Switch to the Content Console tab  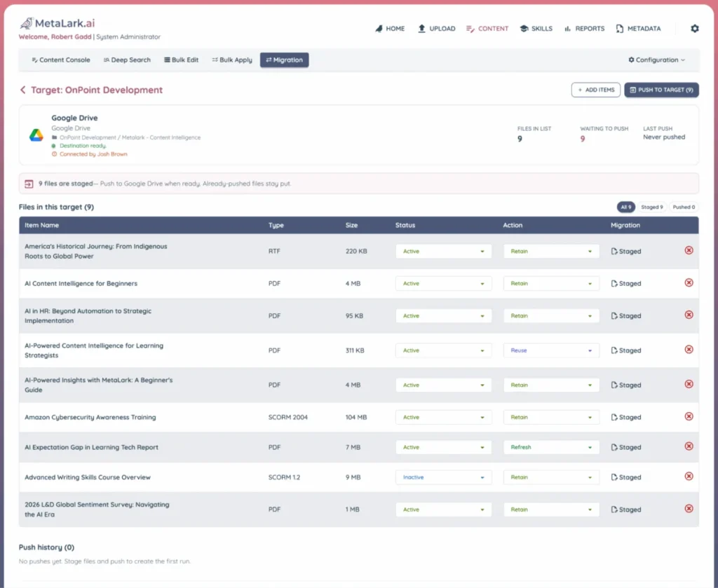click(61, 60)
